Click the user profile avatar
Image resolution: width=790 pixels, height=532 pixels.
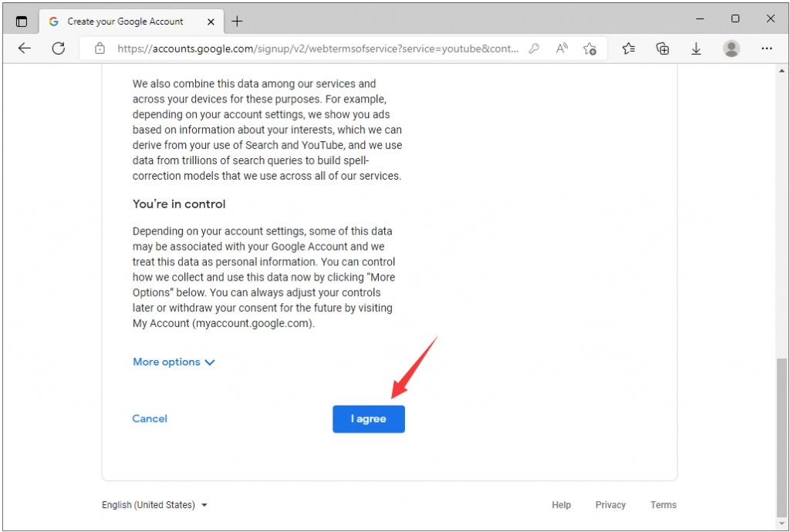[731, 49]
